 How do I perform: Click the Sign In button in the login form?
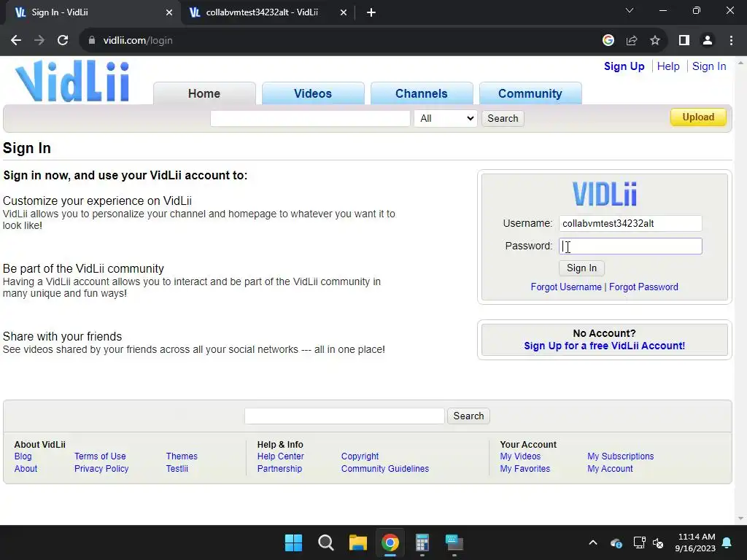[x=581, y=268]
